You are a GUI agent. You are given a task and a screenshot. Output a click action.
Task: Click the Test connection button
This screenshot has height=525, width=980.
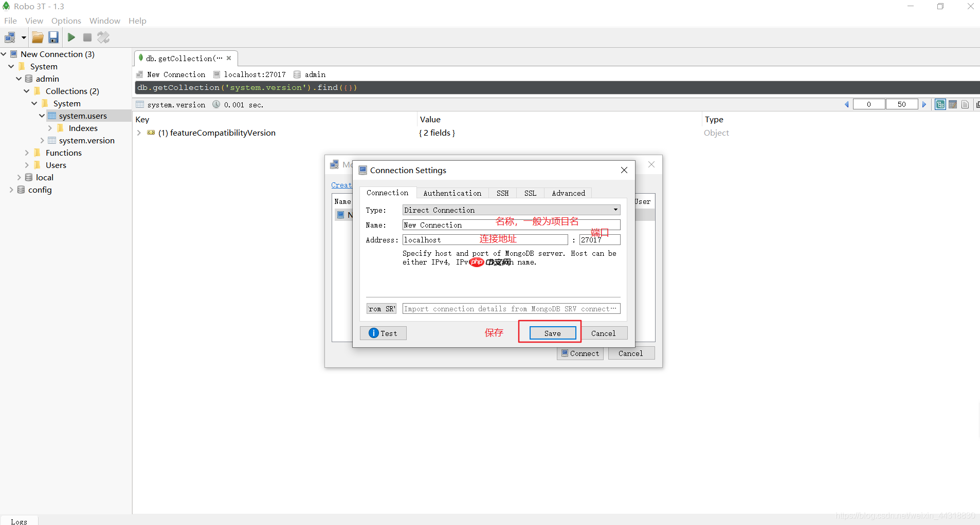point(383,333)
